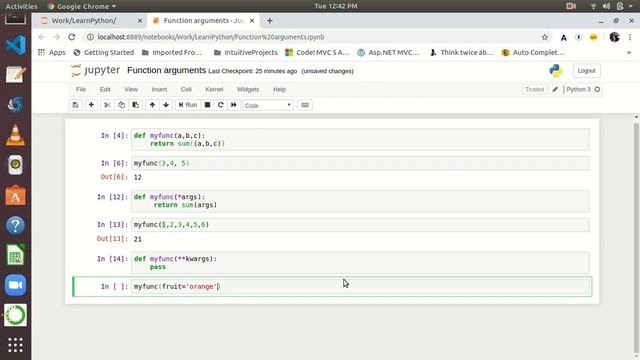This screenshot has width=640, height=360.
Task: Restart the kernel icon
Action: pos(220,105)
